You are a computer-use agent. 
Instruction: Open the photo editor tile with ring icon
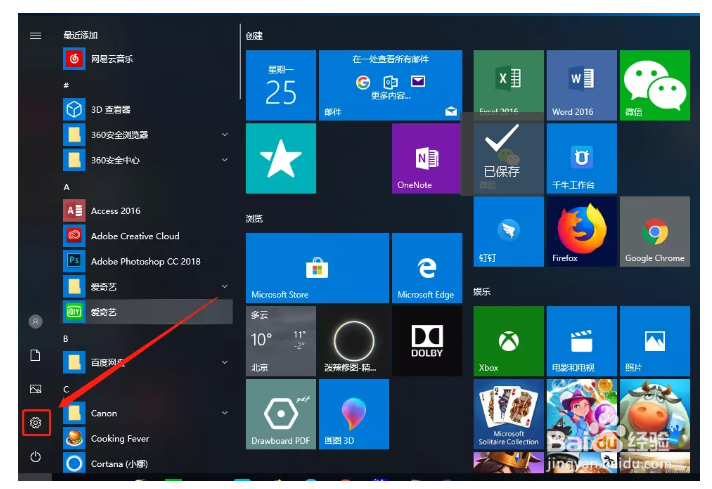354,341
